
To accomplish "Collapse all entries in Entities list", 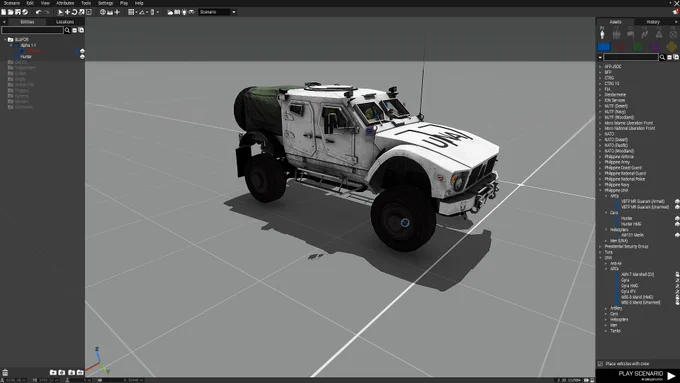I will [x=75, y=30].
